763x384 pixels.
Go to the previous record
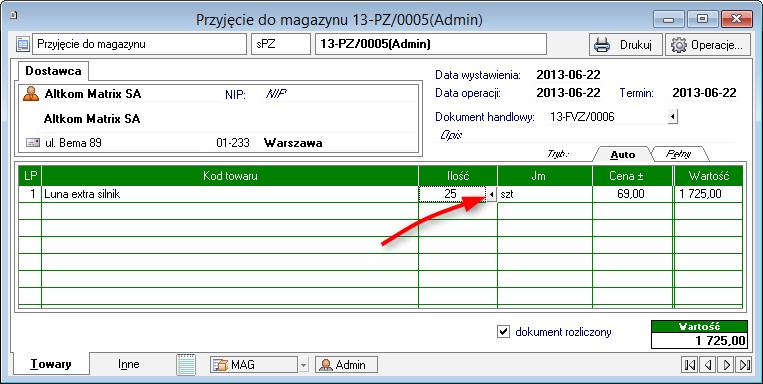708,365
